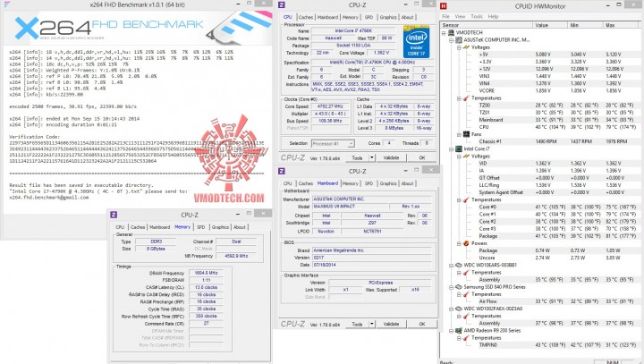Collapse the VMODTECH root node in HWMonitor
Viewport: 644px width, 364px height.
[x=444, y=33]
